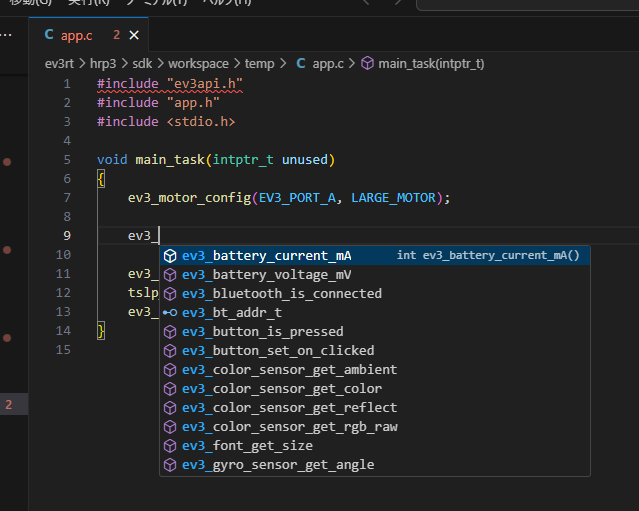Open ev3rt breadcrumb folder
This screenshot has width=639, height=511.
tap(59, 64)
